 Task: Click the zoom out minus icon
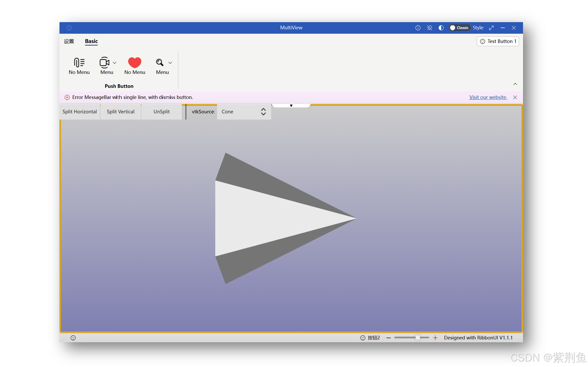(x=388, y=338)
